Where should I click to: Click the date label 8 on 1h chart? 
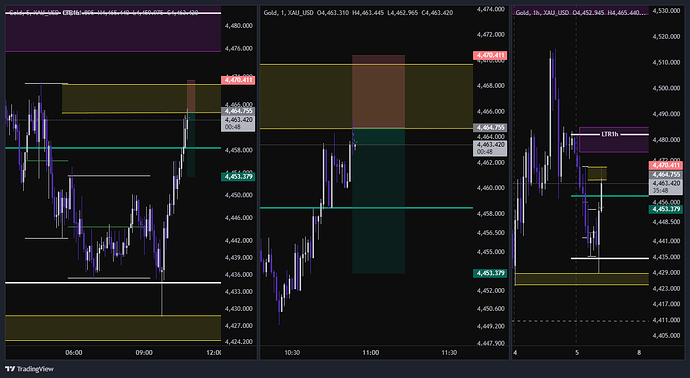click(639, 352)
